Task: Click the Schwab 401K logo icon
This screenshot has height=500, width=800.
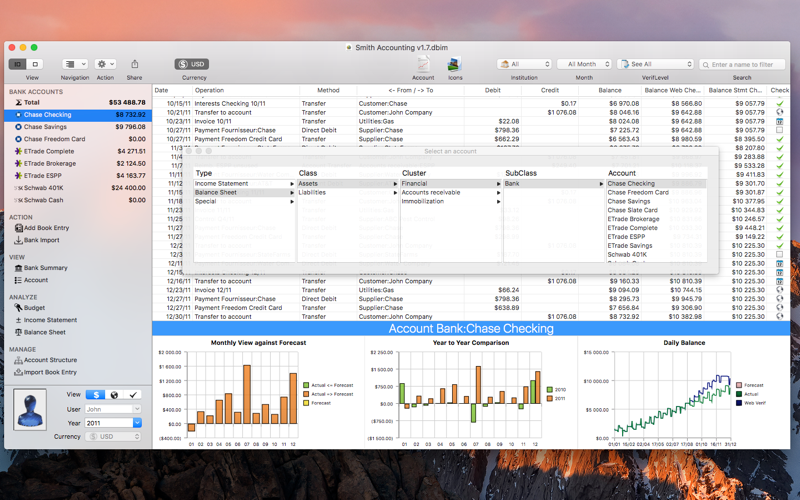Action: pyautogui.click(x=18, y=188)
